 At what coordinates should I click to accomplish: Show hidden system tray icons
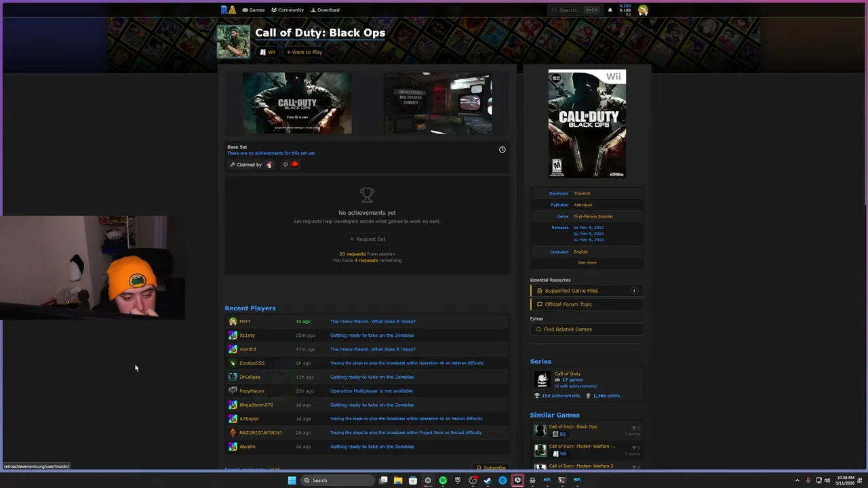(797, 481)
